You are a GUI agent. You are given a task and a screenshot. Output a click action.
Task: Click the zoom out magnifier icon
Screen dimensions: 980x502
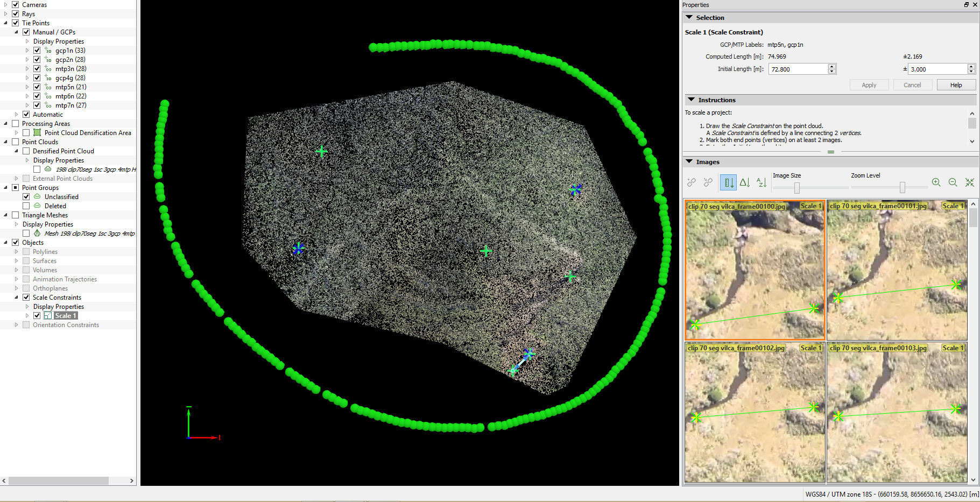click(x=953, y=182)
